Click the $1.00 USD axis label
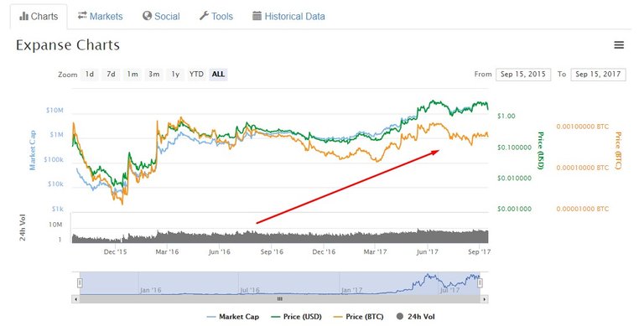Image resolution: width=644 pixels, height=326 pixels. (x=506, y=116)
